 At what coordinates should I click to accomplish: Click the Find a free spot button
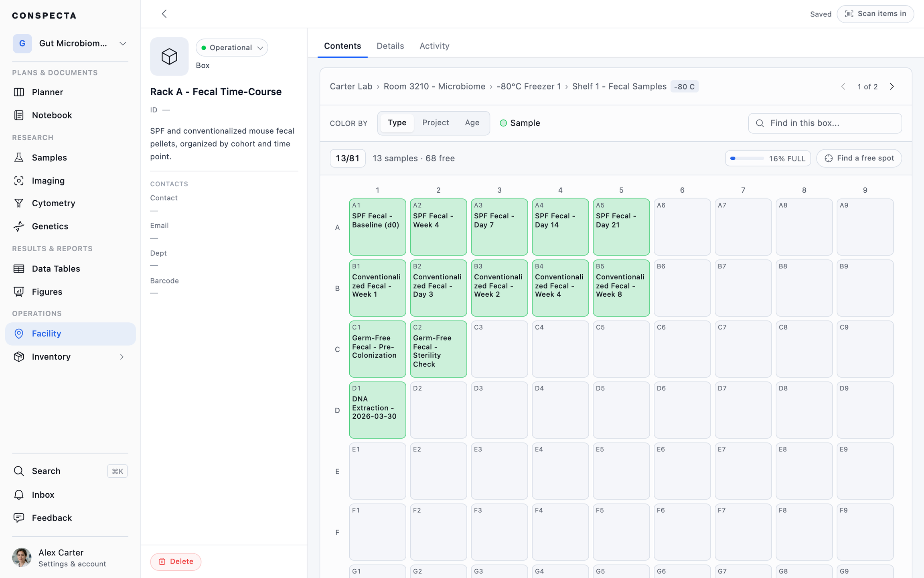tap(859, 158)
